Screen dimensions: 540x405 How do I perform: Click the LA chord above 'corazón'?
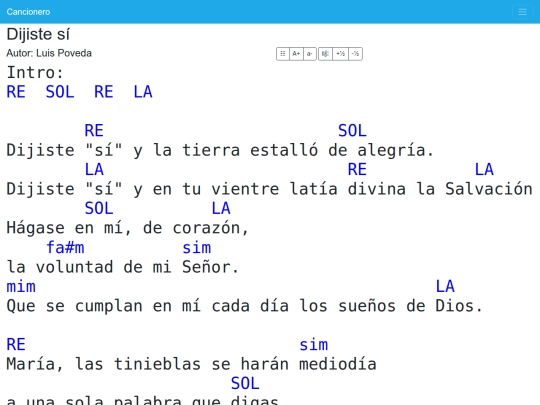(x=221, y=208)
